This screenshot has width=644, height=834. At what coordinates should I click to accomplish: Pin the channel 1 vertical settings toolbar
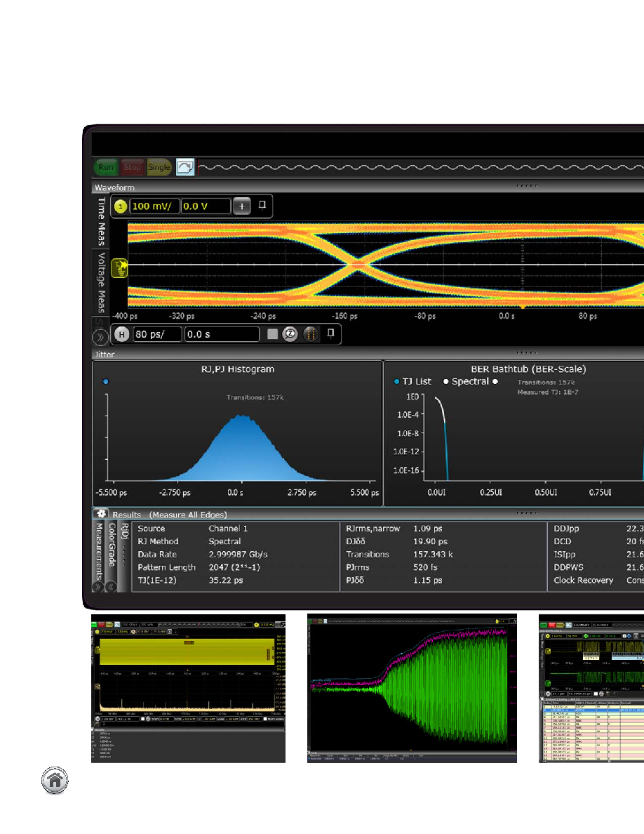[x=262, y=205]
